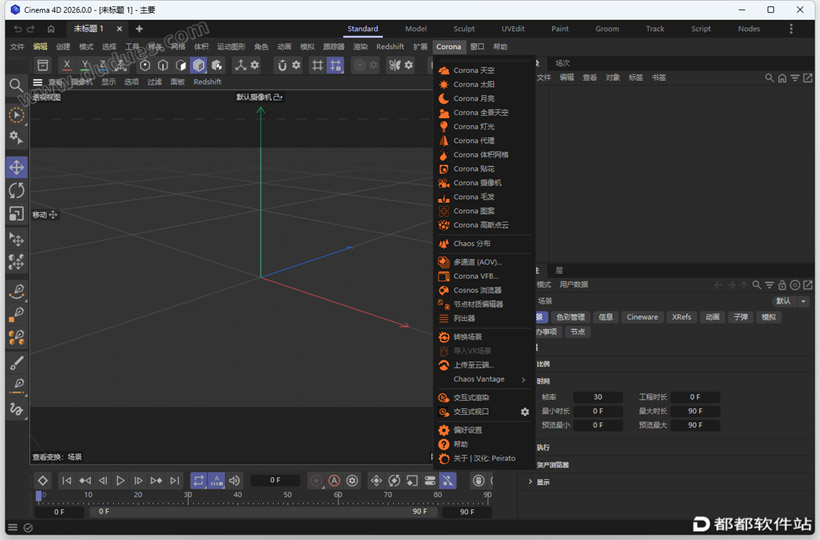Click the current frame field 0 F
Image resolution: width=820 pixels, height=540 pixels.
275,480
